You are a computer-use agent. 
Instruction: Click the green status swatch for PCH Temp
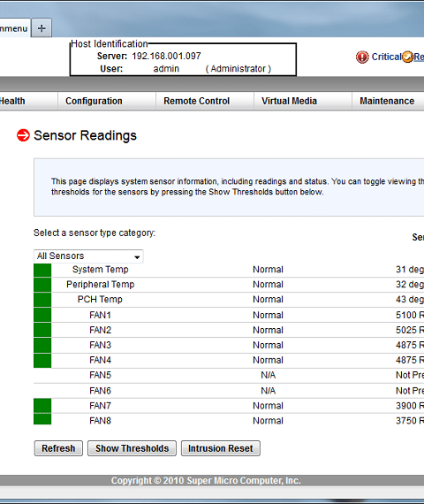pyautogui.click(x=42, y=300)
